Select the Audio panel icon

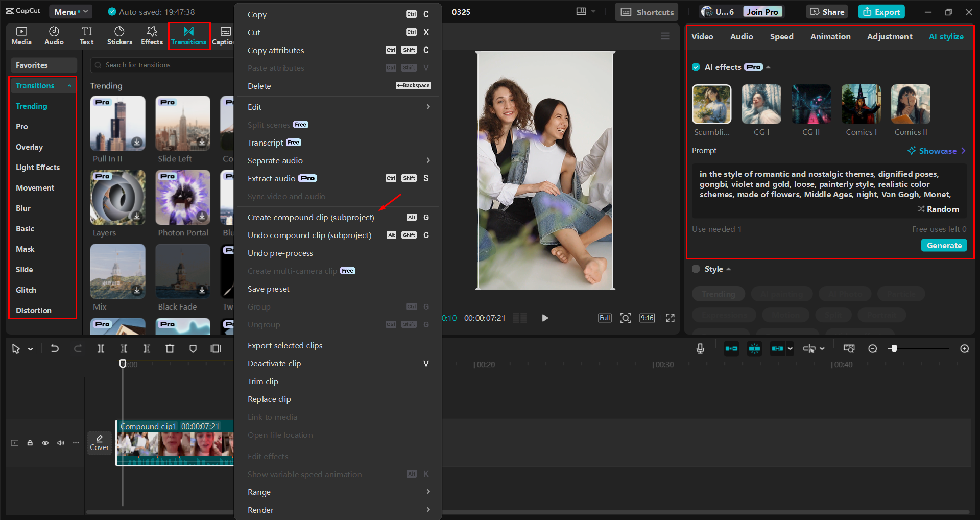coord(54,35)
